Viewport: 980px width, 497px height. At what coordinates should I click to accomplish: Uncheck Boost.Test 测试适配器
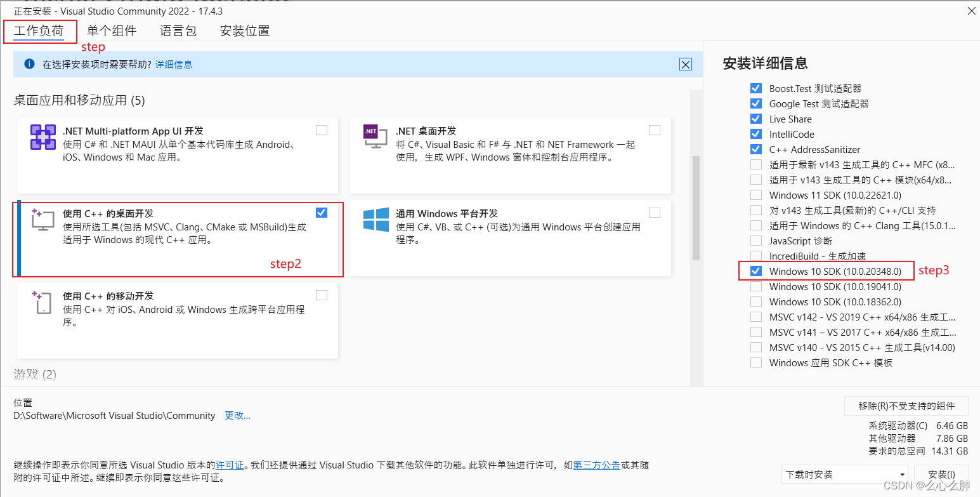pos(755,88)
